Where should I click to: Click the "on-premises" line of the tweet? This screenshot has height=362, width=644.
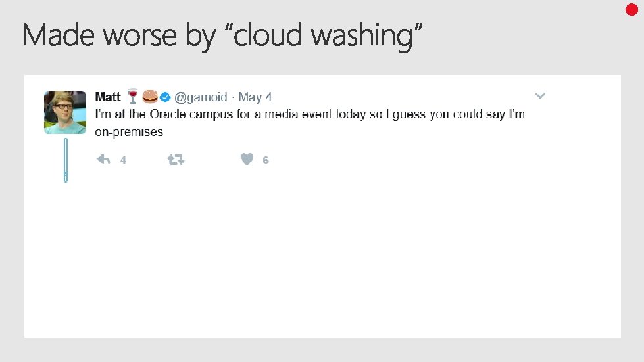tap(129, 132)
